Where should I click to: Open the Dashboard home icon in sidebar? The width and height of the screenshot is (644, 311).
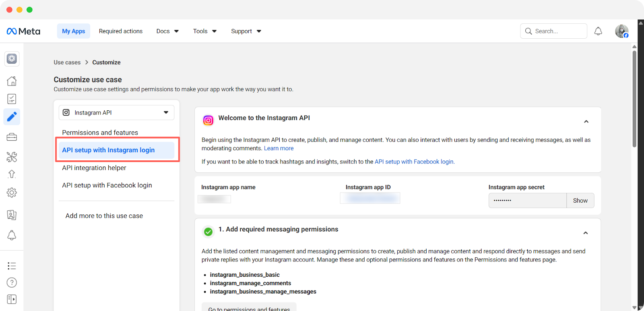(x=12, y=81)
